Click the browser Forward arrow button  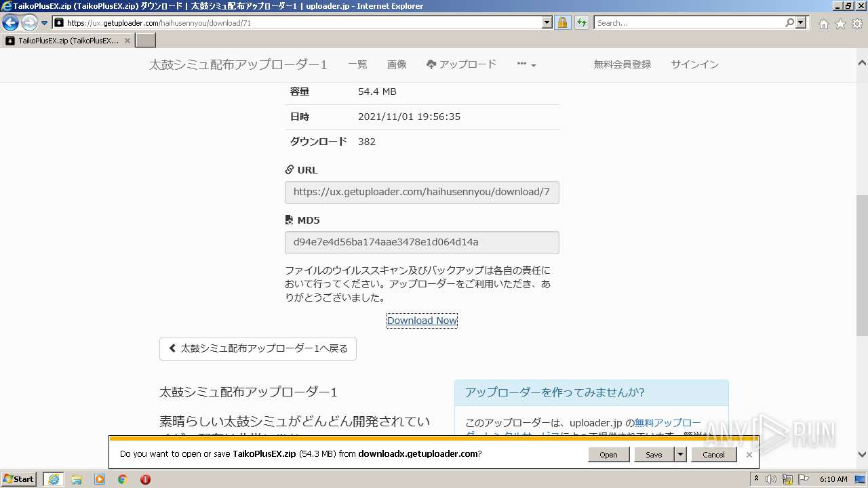(x=29, y=23)
